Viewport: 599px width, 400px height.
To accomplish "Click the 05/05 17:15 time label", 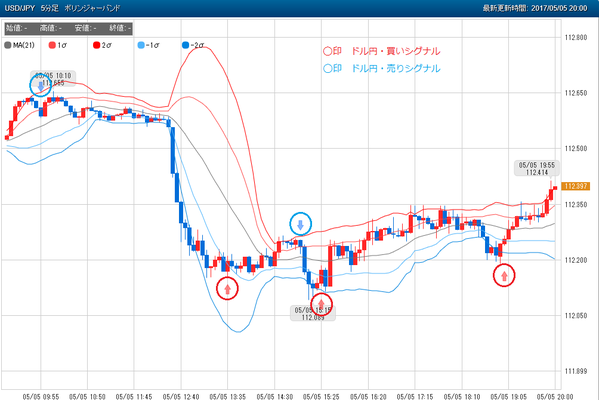I will pyautogui.click(x=415, y=397).
